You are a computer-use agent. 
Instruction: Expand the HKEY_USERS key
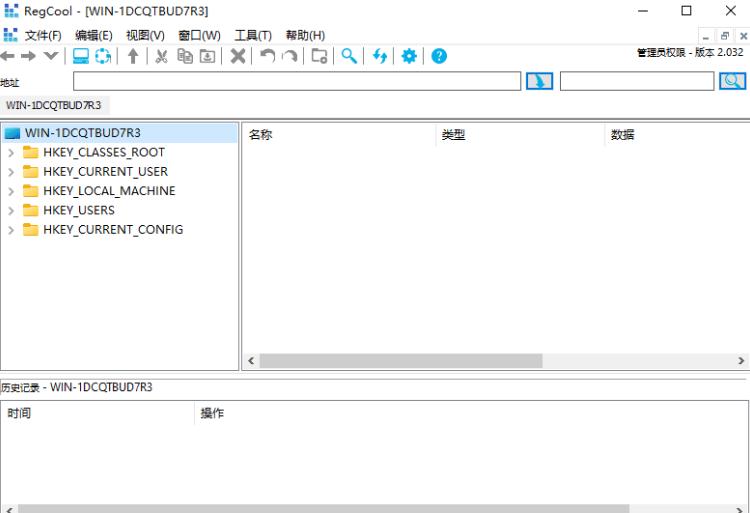(x=11, y=210)
